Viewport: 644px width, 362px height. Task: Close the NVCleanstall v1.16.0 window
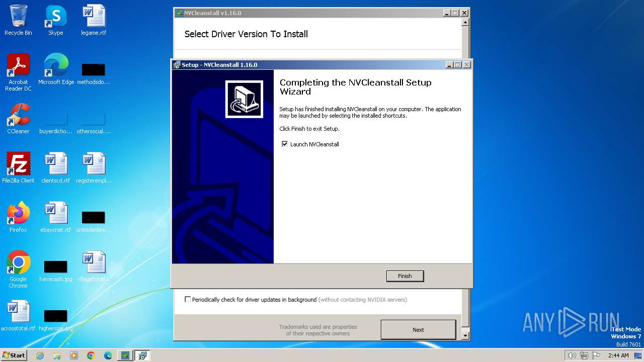tap(464, 13)
